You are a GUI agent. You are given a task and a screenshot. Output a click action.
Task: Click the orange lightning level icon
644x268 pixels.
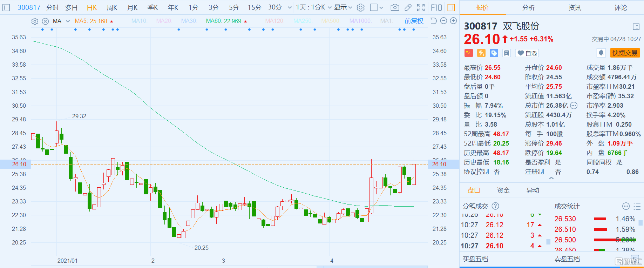click(481, 53)
